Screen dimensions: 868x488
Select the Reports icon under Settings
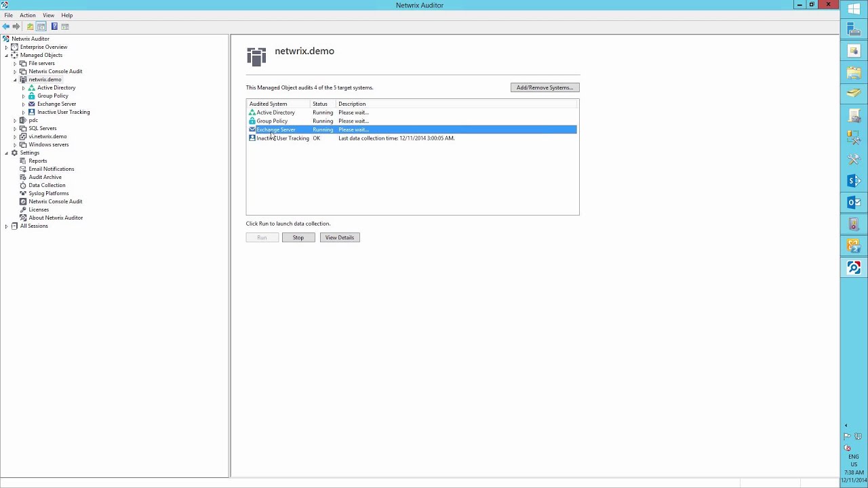[x=23, y=161]
